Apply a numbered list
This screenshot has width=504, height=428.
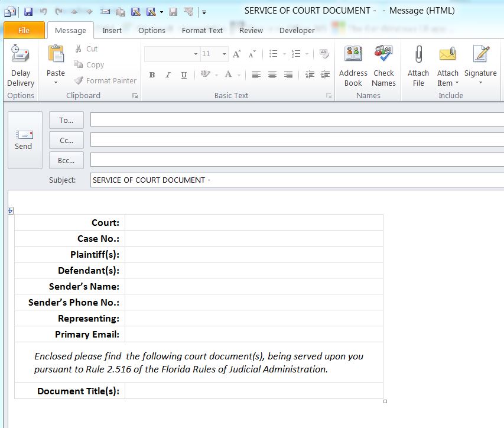295,54
